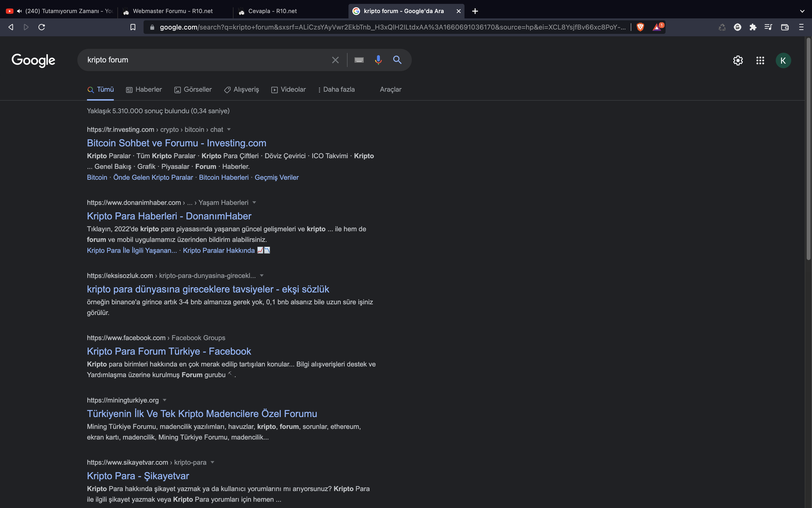Go to Google home via the logo
The image size is (812, 508).
click(33, 60)
